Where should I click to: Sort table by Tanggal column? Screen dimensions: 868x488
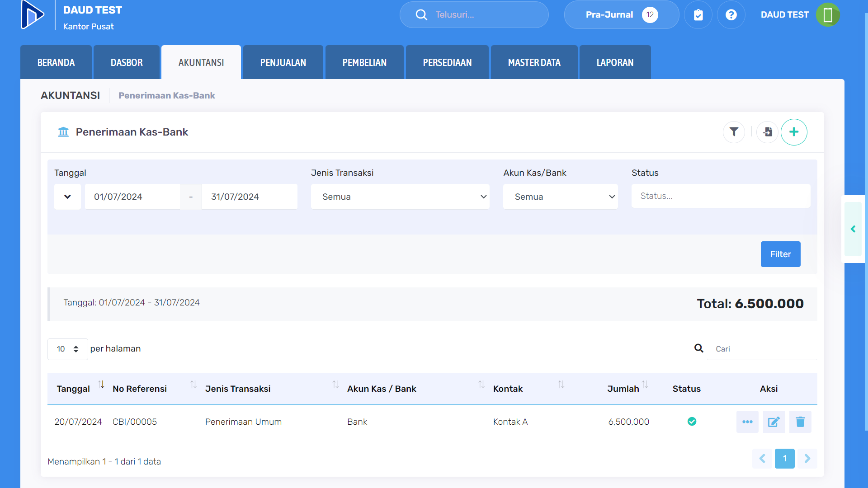click(101, 385)
